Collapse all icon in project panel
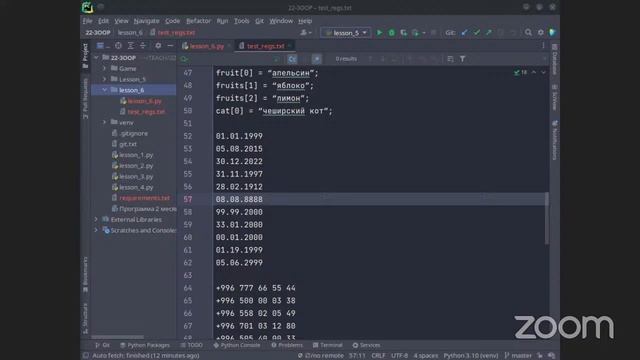Screen dimensions: 640x360 143,46
